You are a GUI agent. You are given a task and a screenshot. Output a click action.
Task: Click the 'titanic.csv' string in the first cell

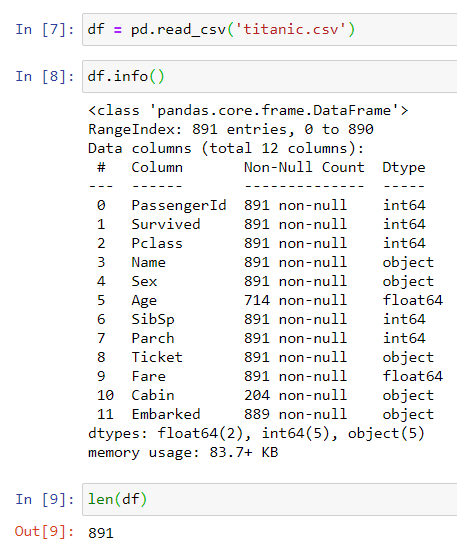[x=291, y=30]
